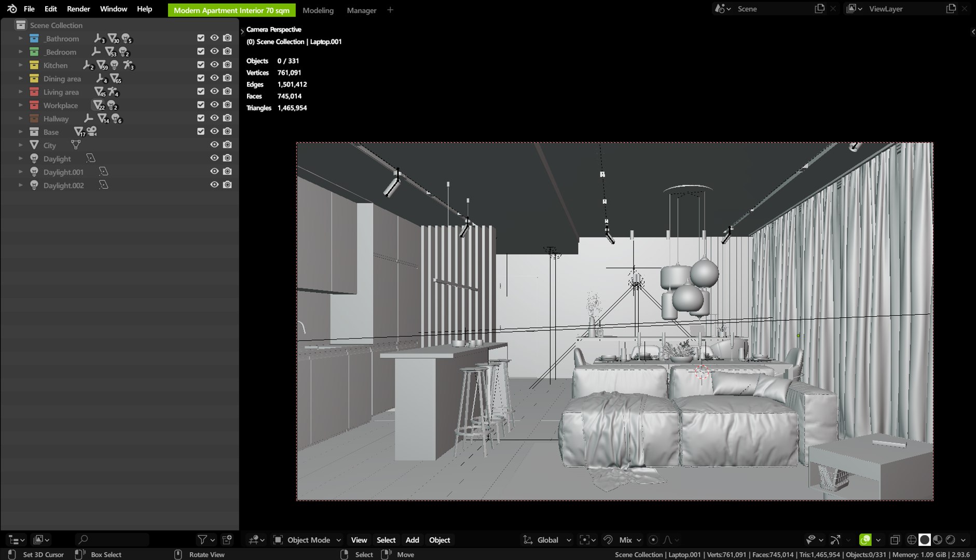Open the Blender logo menu
The width and height of the screenshot is (976, 560).
coord(11,9)
